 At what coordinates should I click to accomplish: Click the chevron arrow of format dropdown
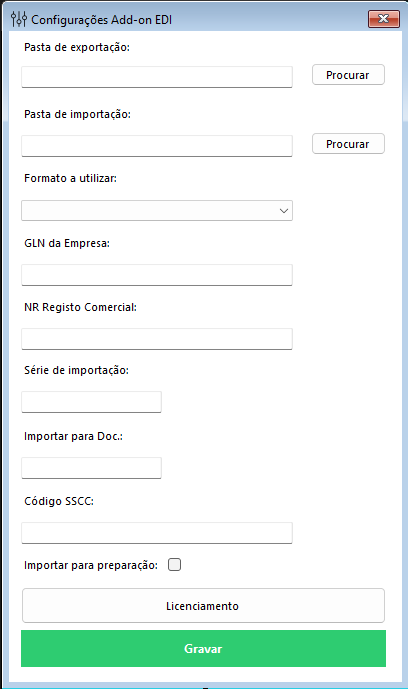coord(284,211)
